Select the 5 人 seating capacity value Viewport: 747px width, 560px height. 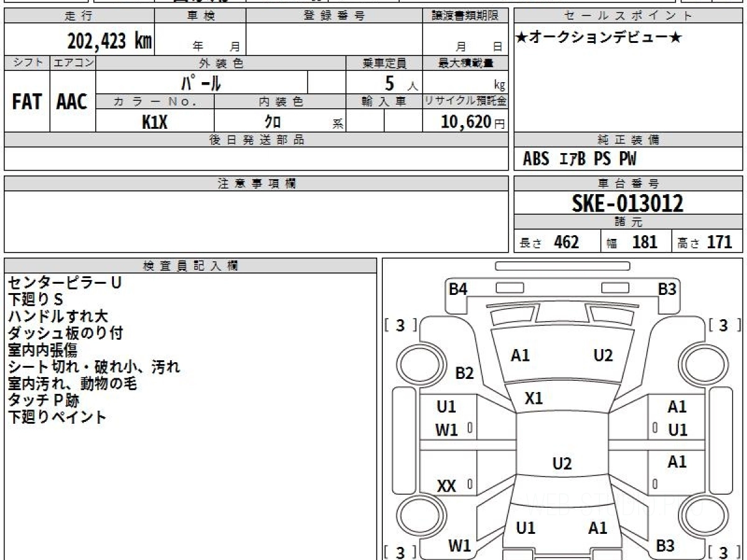click(x=400, y=83)
